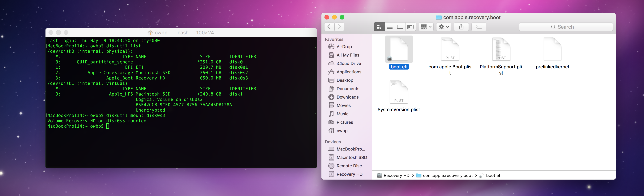Switch Finder to Cover Flow view

click(411, 27)
